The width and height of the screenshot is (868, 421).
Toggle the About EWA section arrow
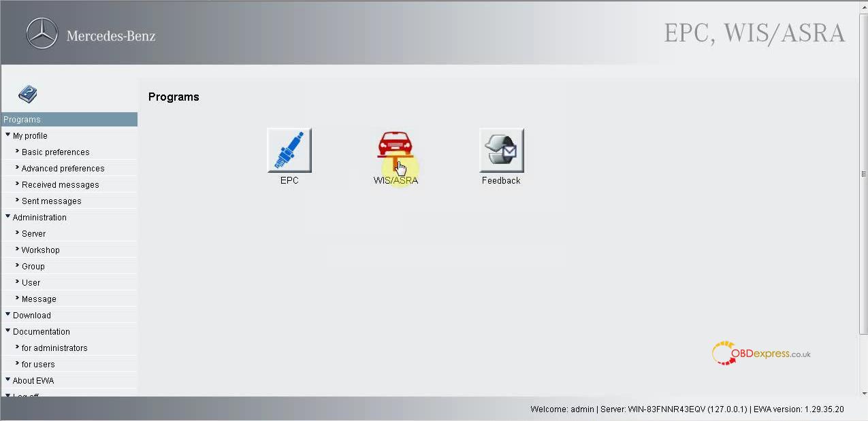click(7, 380)
